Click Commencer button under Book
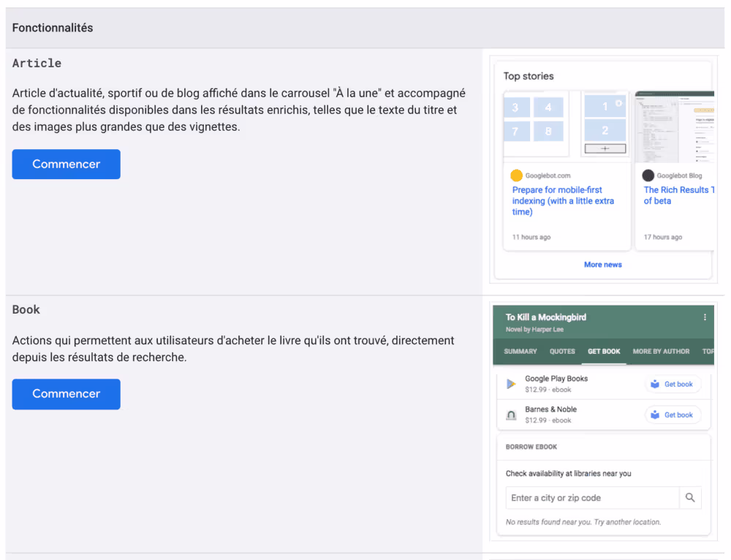 [x=67, y=394]
